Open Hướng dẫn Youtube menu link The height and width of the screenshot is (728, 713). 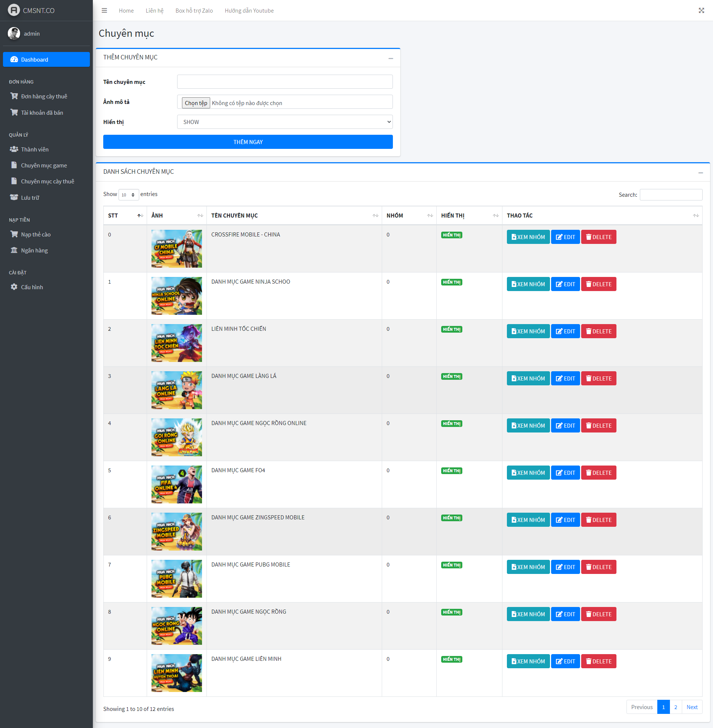tap(249, 10)
